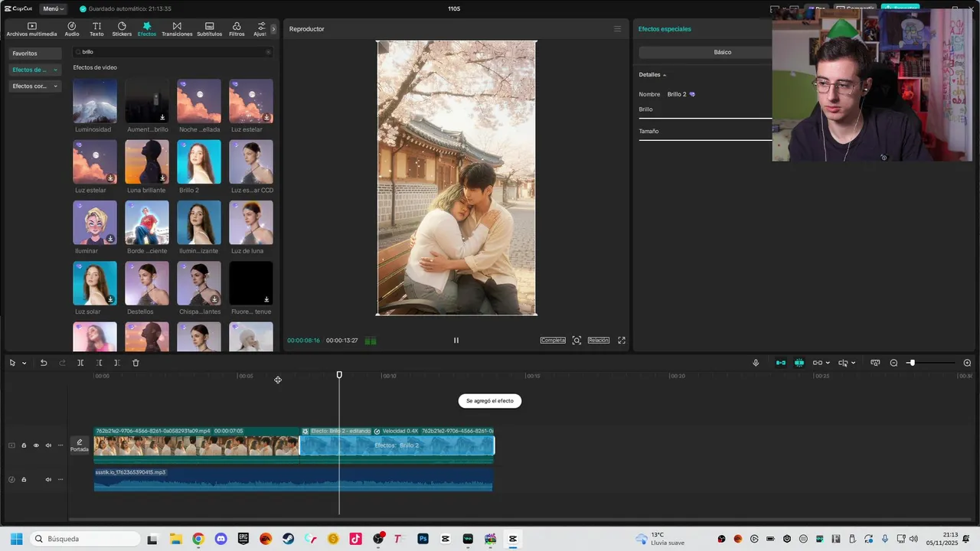Image resolution: width=980 pixels, height=551 pixels.
Task: Toggle the preview zoom-to-fit scan icon
Action: (577, 341)
